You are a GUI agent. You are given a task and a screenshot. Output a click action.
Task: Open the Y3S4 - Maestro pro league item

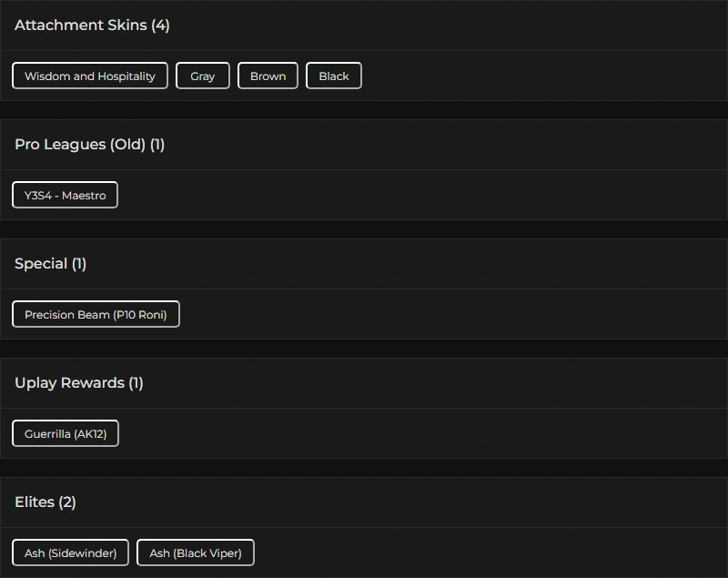[65, 195]
